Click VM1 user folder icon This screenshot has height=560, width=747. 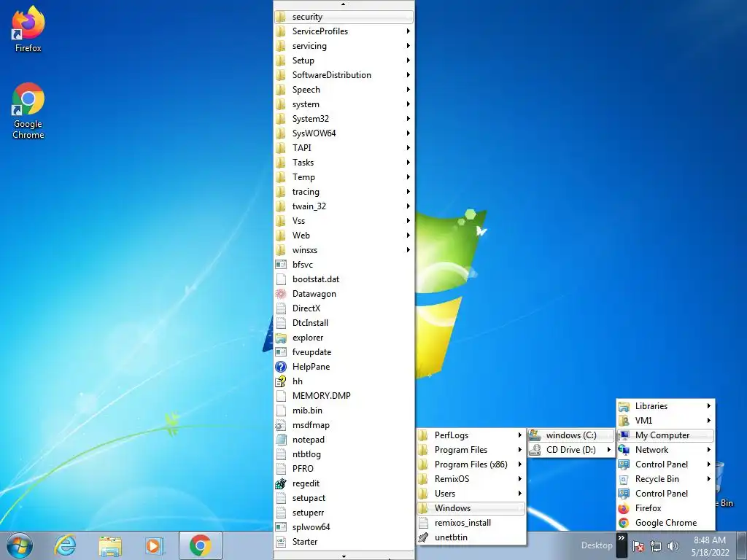coord(624,421)
